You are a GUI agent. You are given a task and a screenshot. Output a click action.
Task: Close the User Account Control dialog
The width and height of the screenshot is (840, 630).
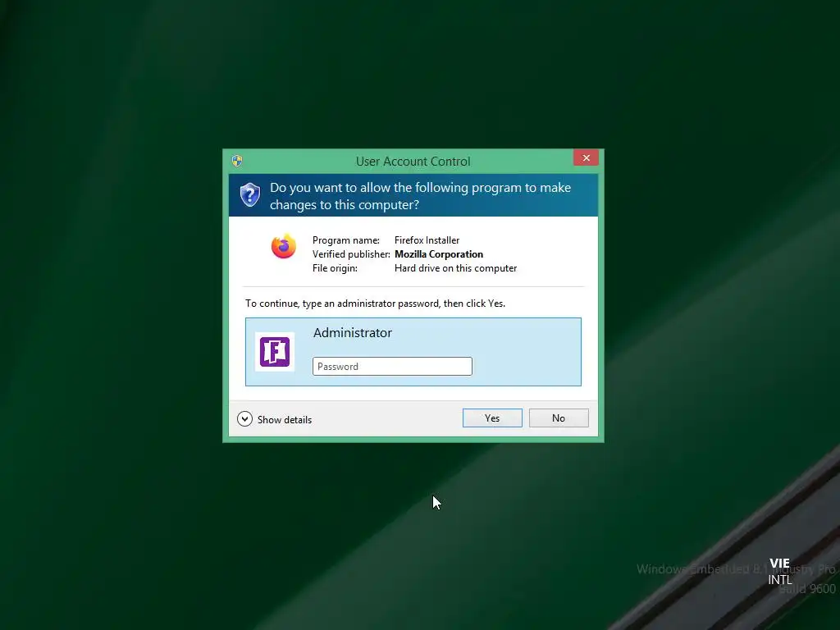coord(586,158)
